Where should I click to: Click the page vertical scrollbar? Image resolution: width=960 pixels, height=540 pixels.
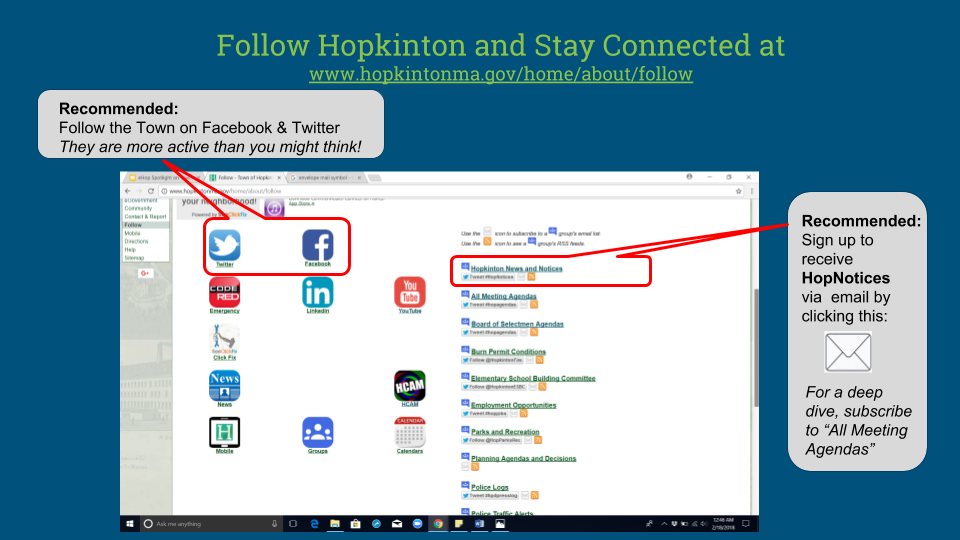[756, 349]
